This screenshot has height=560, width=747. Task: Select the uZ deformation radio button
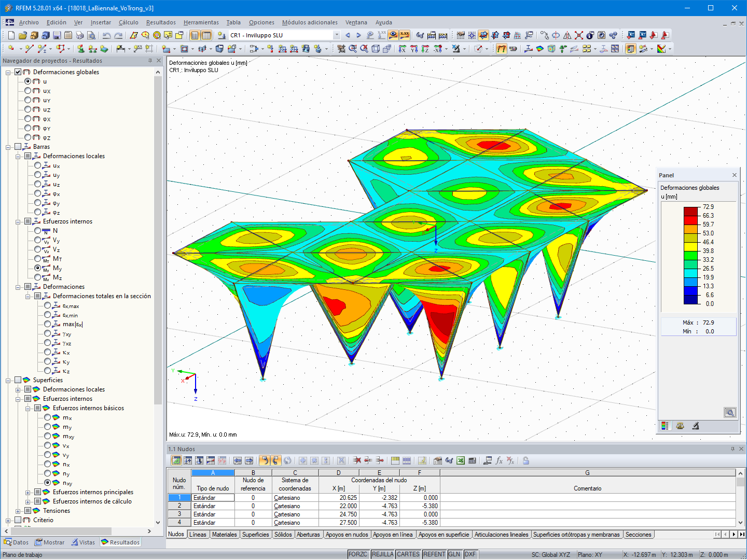pyautogui.click(x=28, y=109)
